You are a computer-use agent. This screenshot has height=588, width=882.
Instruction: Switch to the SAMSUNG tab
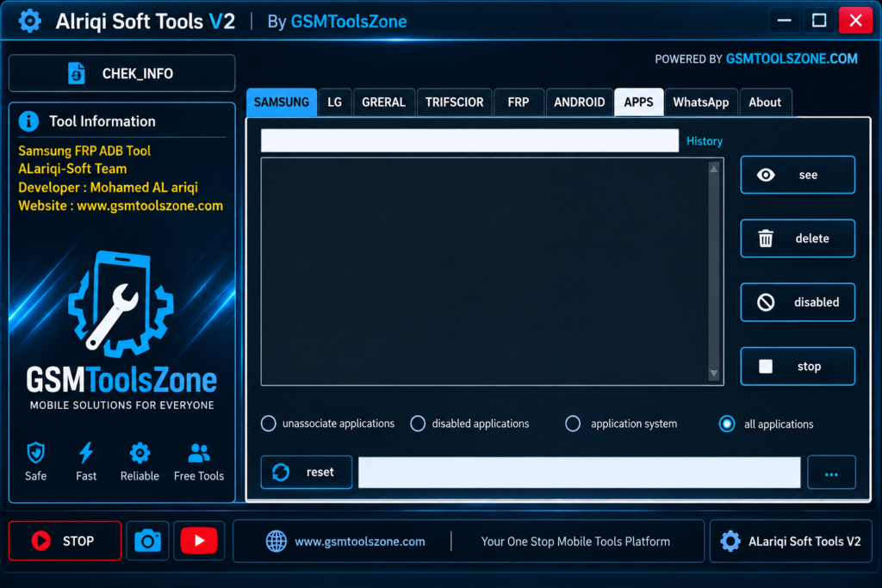pos(282,102)
